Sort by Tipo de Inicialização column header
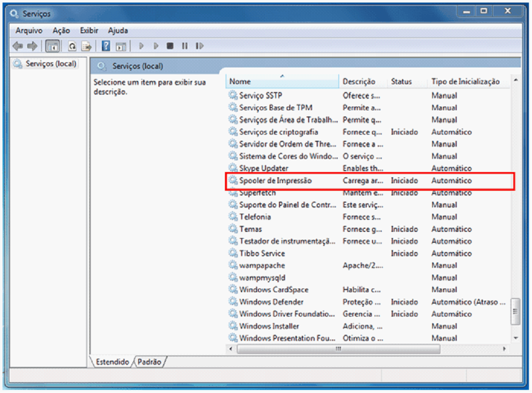The image size is (532, 393). tap(465, 82)
